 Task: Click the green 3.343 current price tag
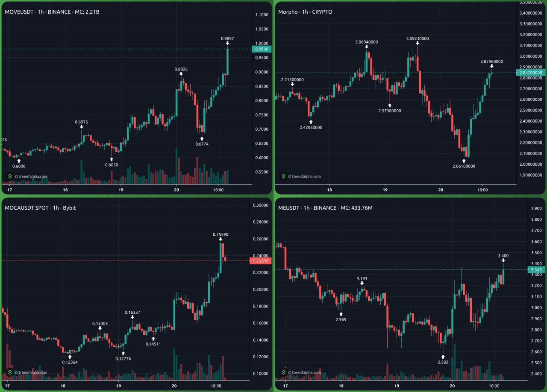[x=536, y=269]
